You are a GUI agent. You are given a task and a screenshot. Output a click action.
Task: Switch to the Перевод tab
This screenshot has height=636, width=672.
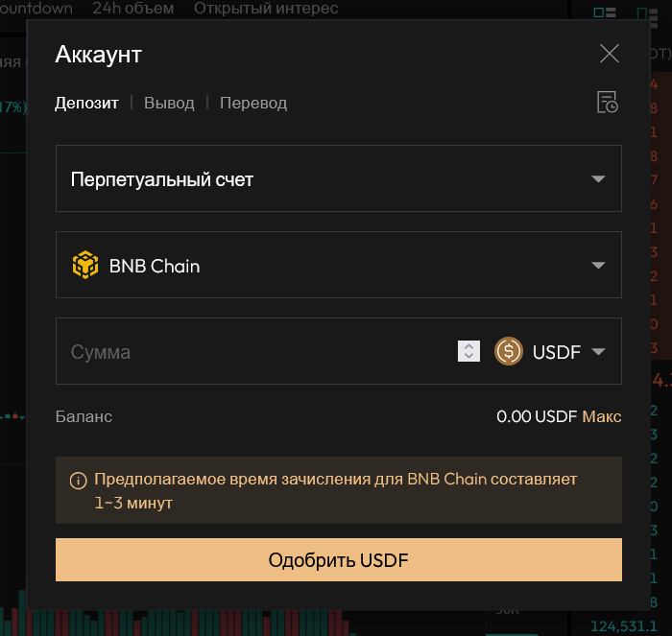pyautogui.click(x=253, y=103)
